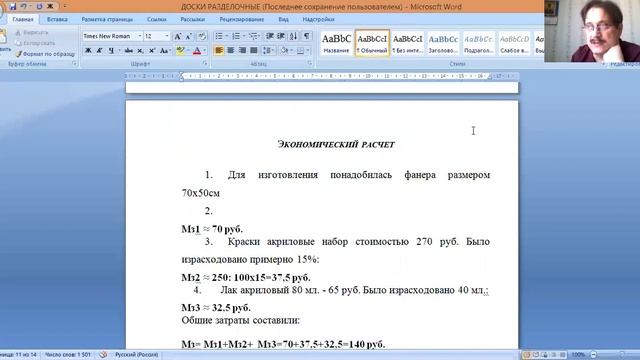This screenshot has height=360, width=640.
Task: Apply strikethrough to the text
Action: 129,51
